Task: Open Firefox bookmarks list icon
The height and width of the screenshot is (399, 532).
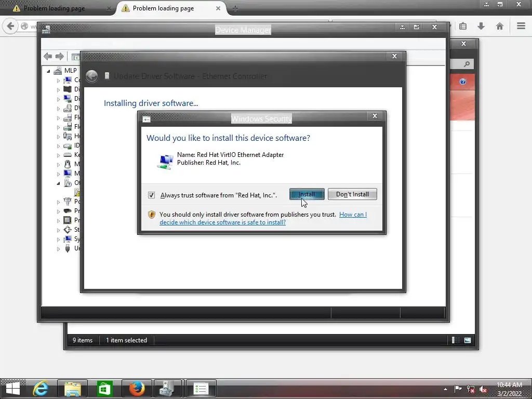Action: tap(463, 26)
